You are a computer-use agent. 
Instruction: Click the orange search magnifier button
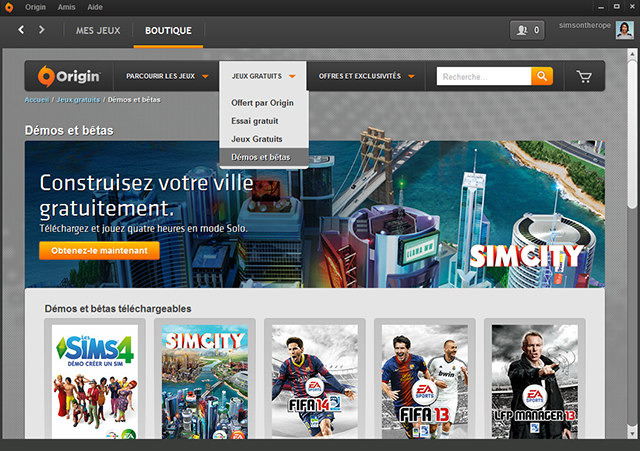click(542, 76)
